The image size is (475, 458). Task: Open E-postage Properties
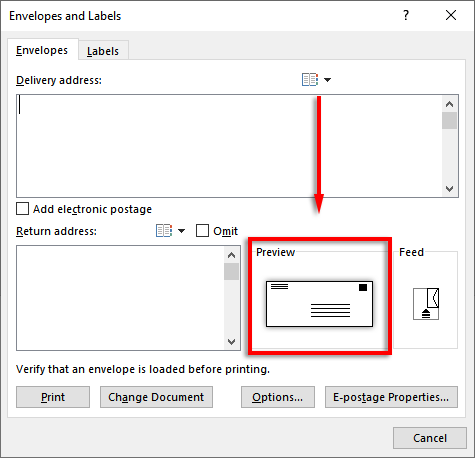(x=391, y=397)
